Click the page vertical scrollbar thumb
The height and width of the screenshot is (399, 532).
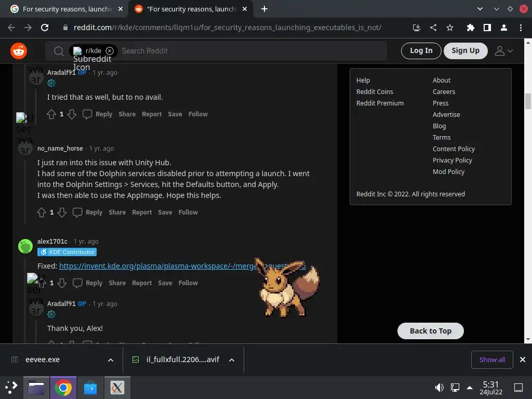pos(528,101)
